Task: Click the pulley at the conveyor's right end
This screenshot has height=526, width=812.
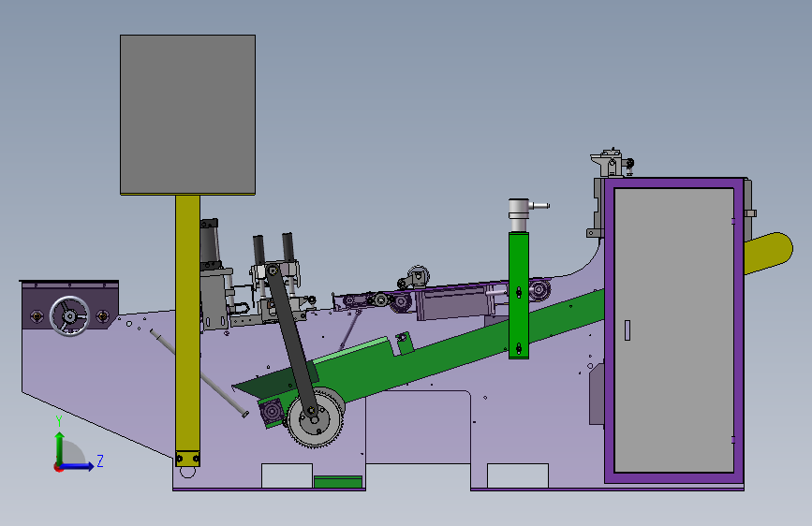Action: (539, 290)
